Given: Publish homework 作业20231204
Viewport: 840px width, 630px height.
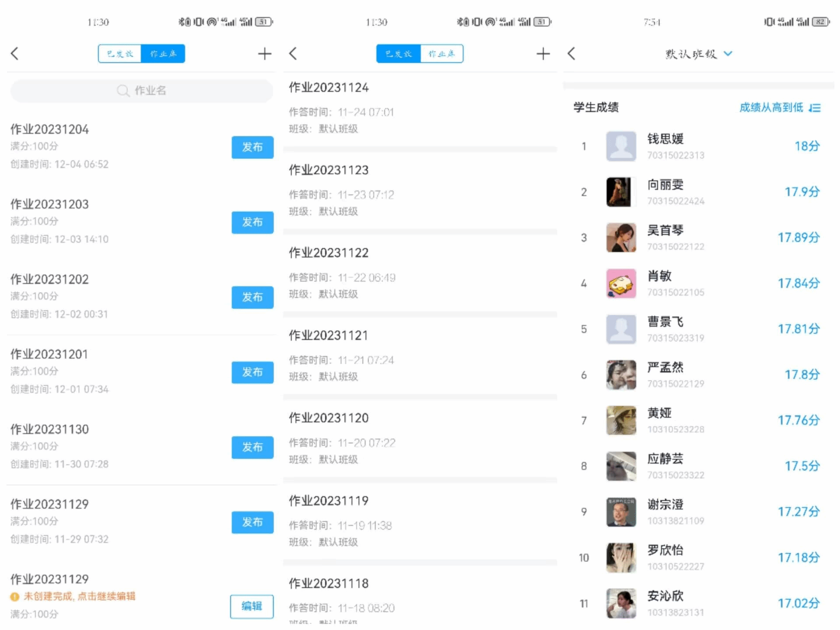Looking at the screenshot, I should click(252, 147).
